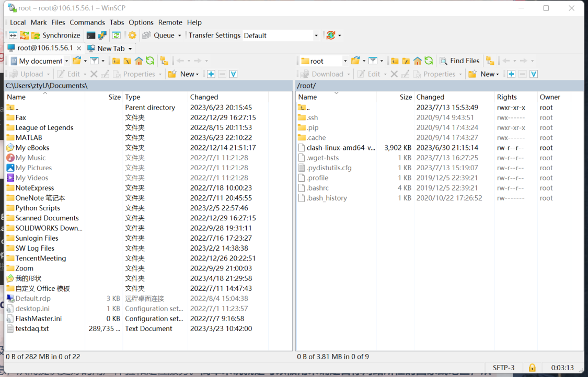Open the terminal console icon
The width and height of the screenshot is (588, 377).
tap(91, 35)
